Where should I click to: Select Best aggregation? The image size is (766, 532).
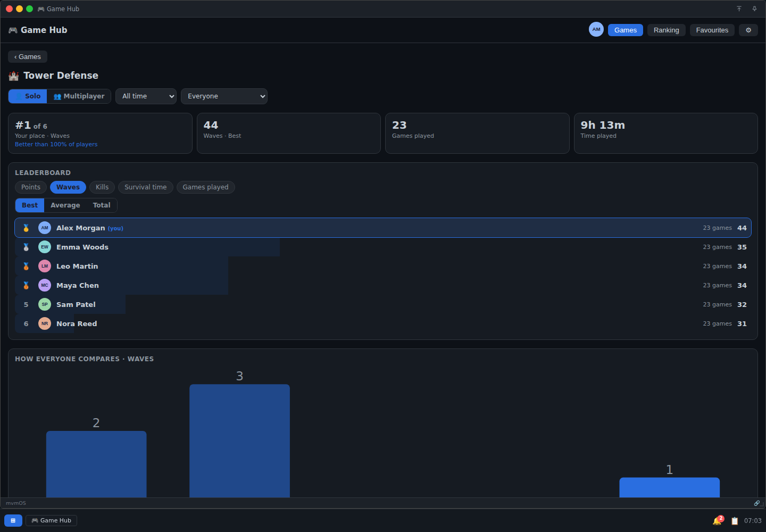click(x=30, y=205)
